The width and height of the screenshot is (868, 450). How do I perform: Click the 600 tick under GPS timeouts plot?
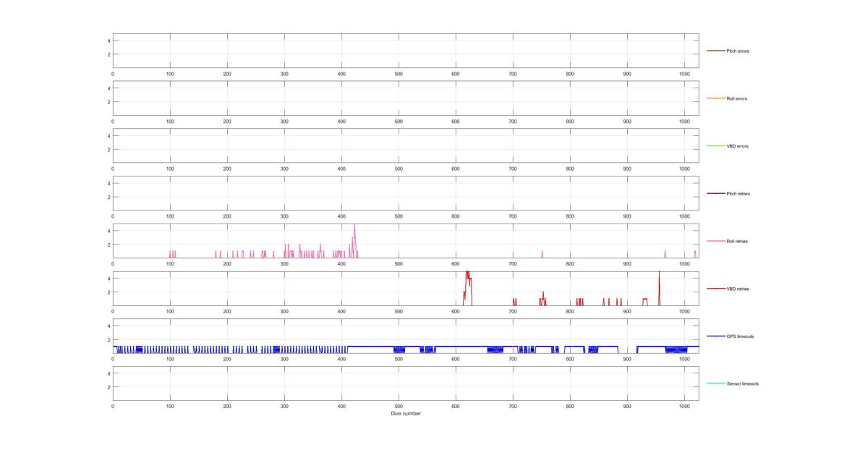(456, 359)
